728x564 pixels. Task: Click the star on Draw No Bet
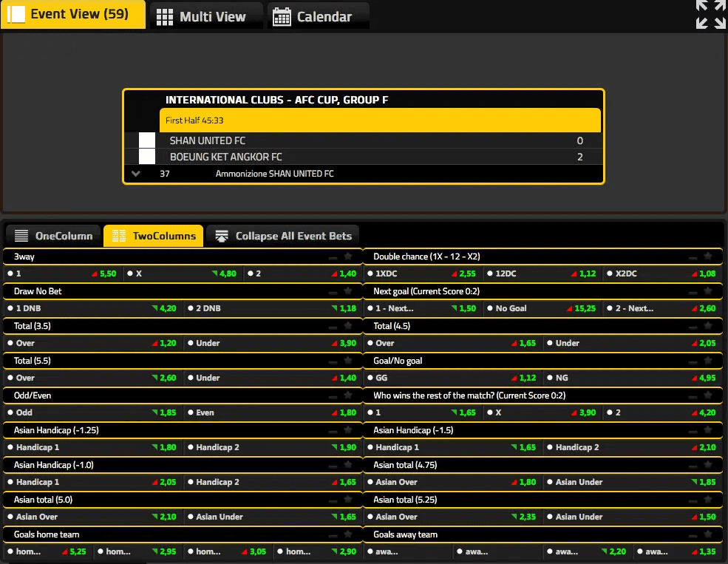pos(348,291)
